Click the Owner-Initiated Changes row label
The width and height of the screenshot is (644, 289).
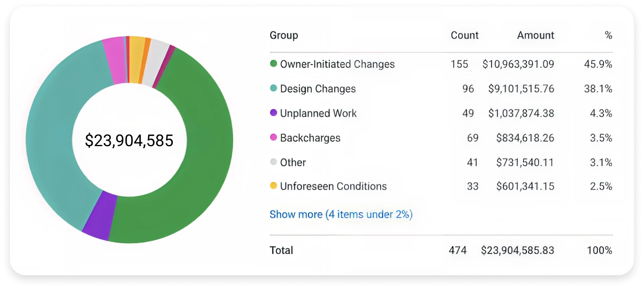pos(337,64)
